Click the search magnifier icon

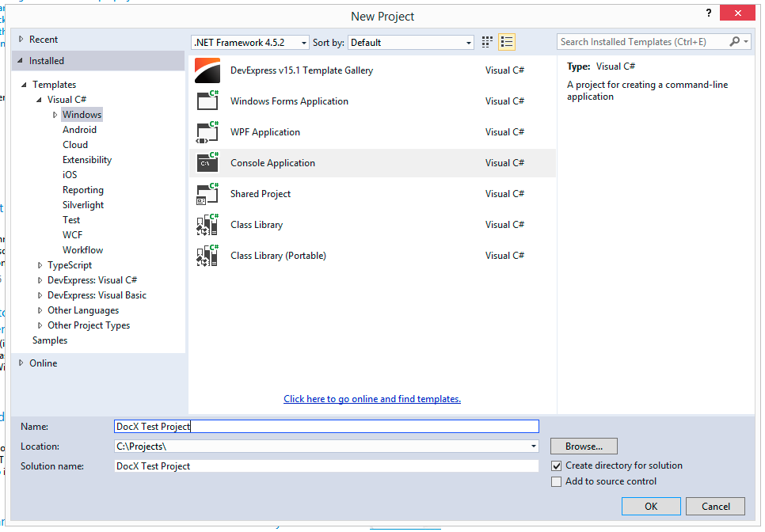tap(733, 41)
